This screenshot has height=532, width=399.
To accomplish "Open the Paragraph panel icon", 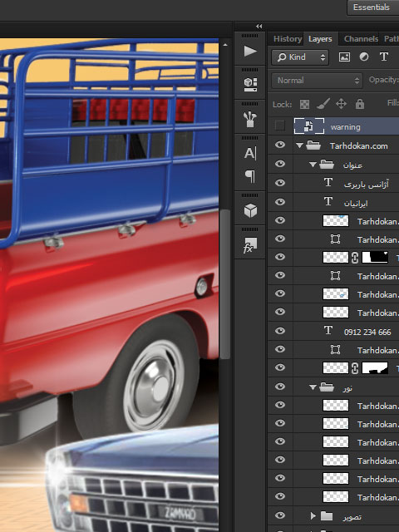I will [250, 176].
